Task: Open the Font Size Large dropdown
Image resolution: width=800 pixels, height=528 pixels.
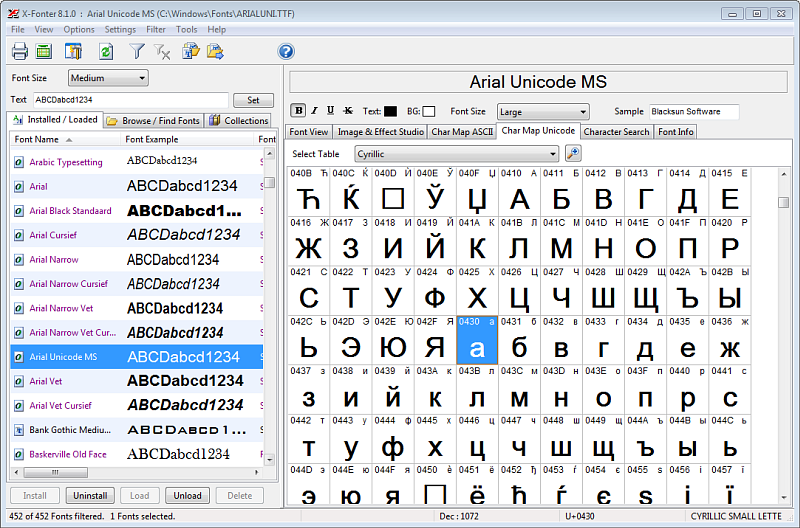Action: pos(543,112)
